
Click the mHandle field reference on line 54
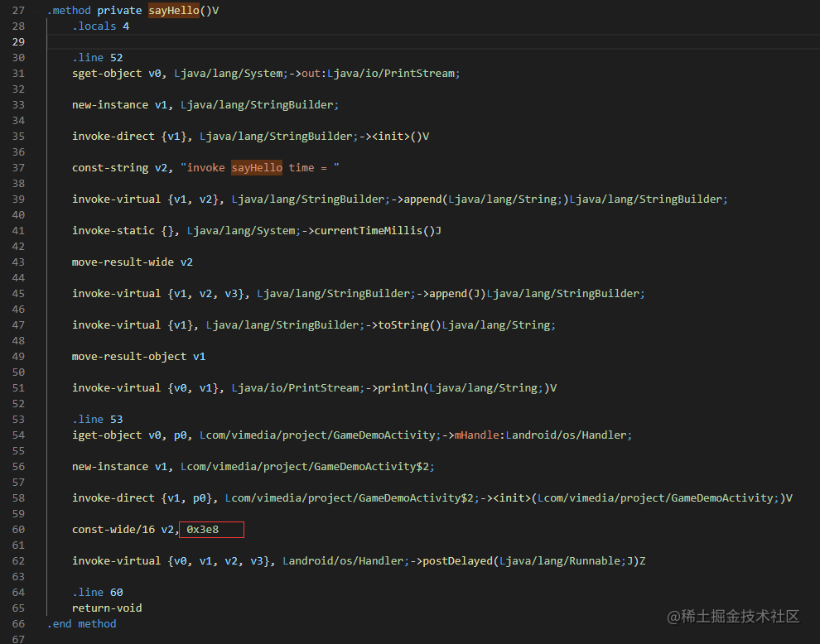coord(476,435)
